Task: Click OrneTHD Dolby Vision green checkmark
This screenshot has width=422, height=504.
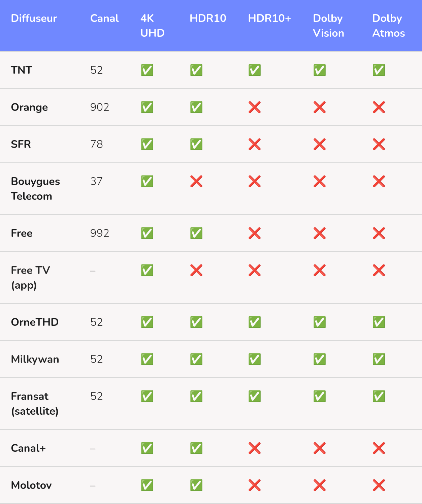Action: tap(319, 322)
